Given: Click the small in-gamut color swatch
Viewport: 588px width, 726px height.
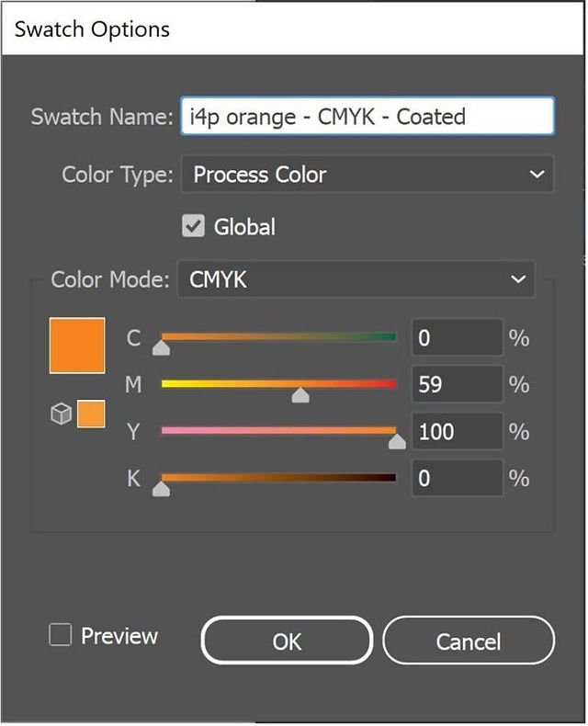Looking at the screenshot, I should (91, 414).
